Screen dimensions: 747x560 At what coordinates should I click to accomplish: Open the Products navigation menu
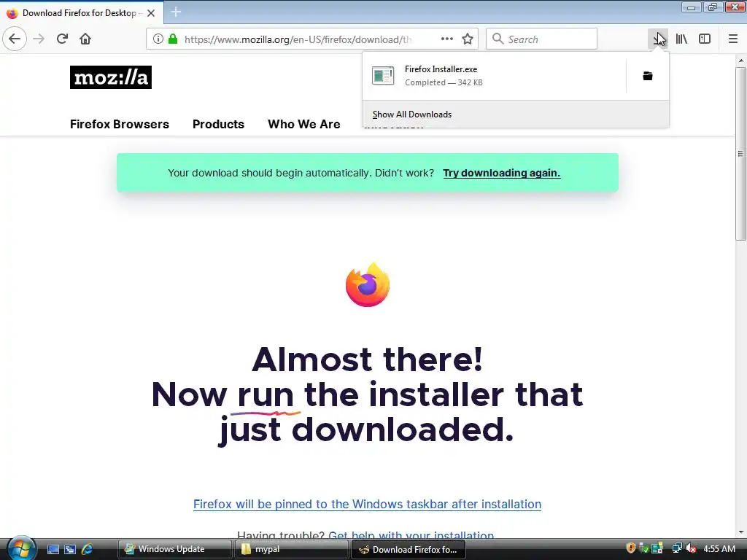(x=218, y=124)
